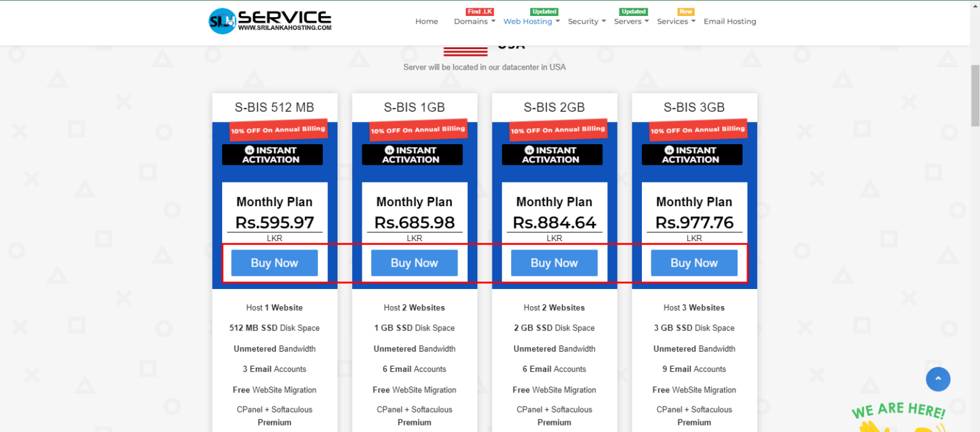Click Instant Activation badge on S-BIS 3GB
Viewport: 980px width, 432px height.
[x=692, y=154]
